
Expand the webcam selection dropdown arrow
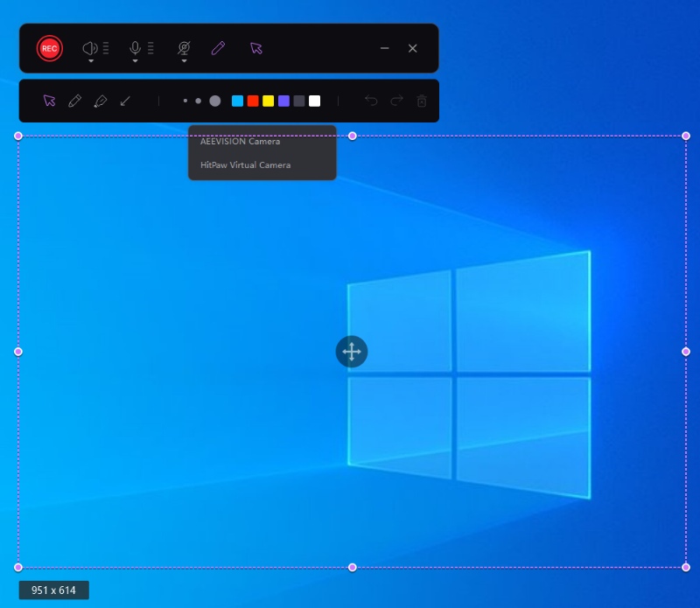click(184, 61)
